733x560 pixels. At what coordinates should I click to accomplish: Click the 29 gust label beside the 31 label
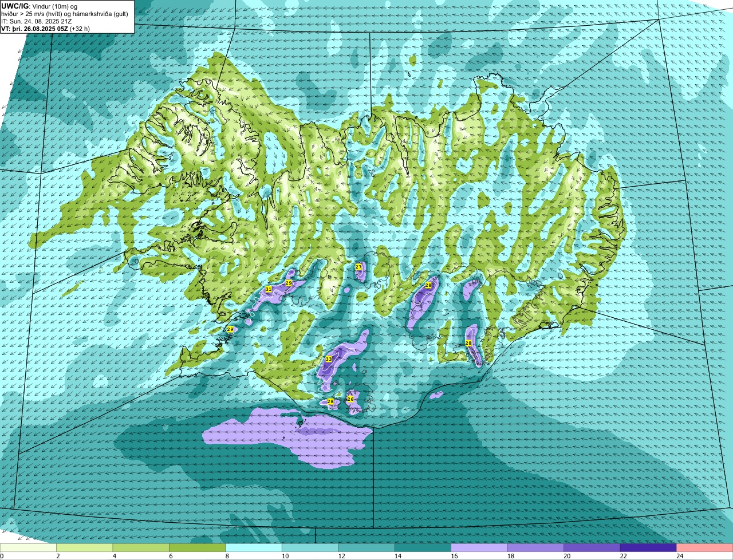point(289,283)
